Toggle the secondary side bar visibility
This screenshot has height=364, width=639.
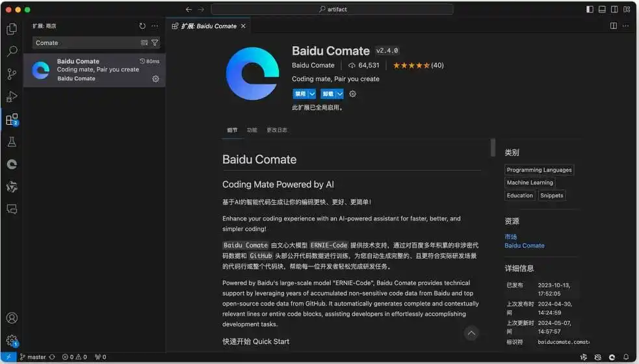click(x=614, y=9)
